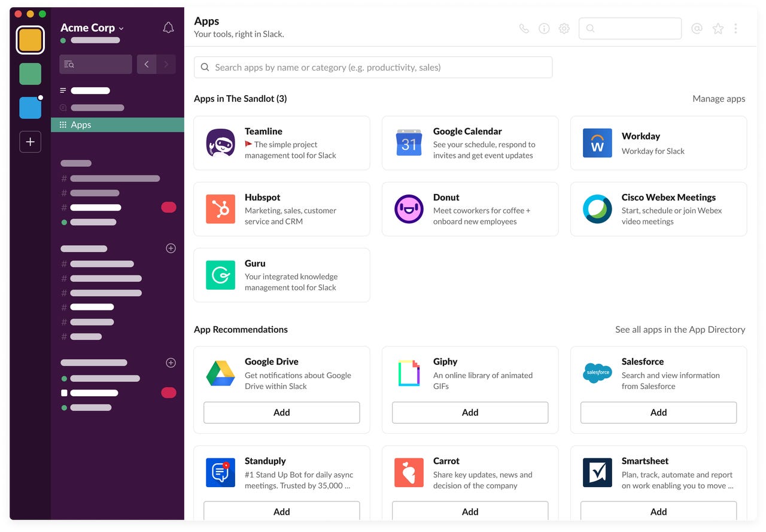Go forward with the right arrow

166,64
